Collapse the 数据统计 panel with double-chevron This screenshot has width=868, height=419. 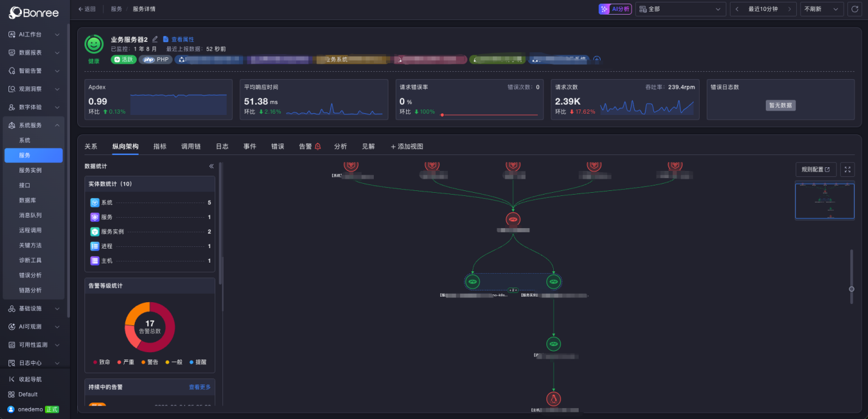coord(212,166)
